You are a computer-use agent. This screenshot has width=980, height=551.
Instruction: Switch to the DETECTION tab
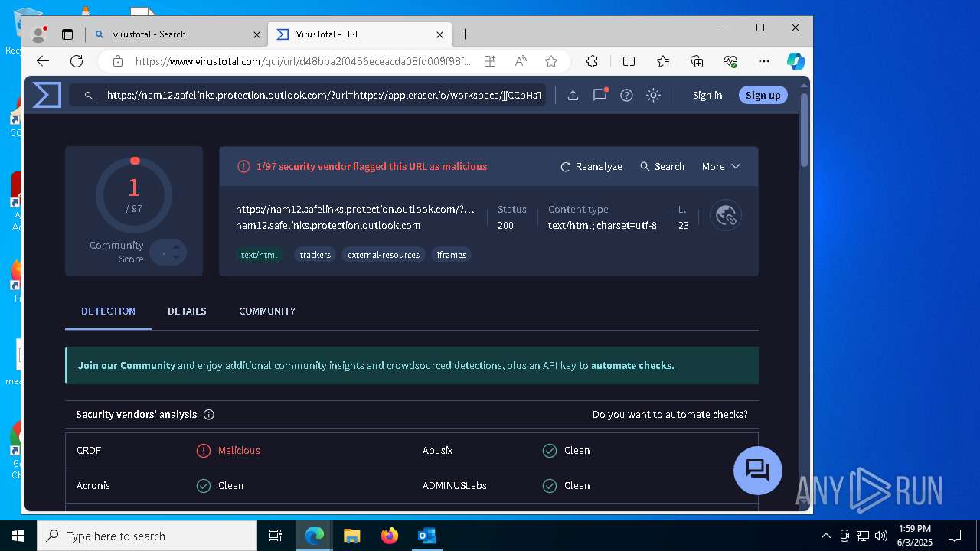(108, 311)
